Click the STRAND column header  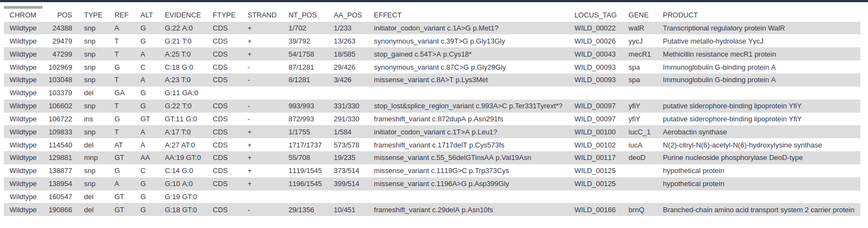point(262,15)
